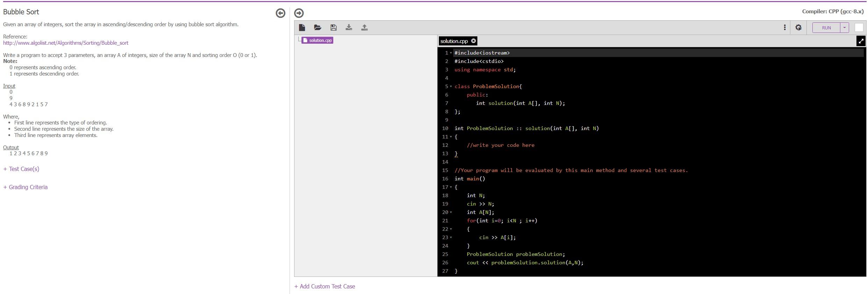The image size is (868, 294).
Task: Go to the previous problem arrow
Action: coord(280,13)
